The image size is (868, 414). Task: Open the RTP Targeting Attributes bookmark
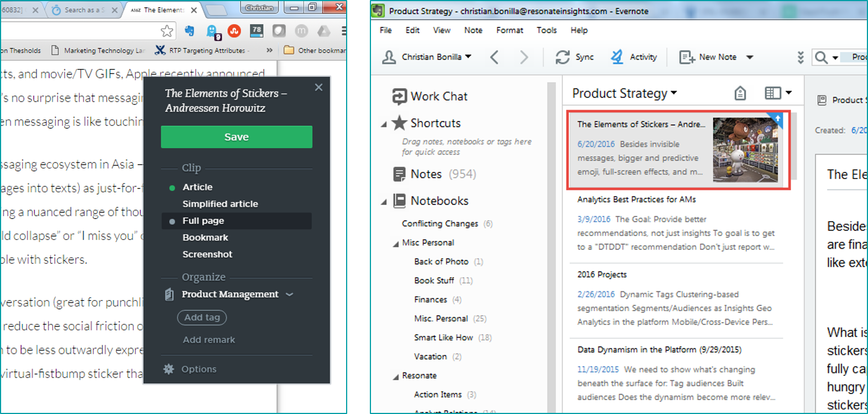(x=202, y=50)
